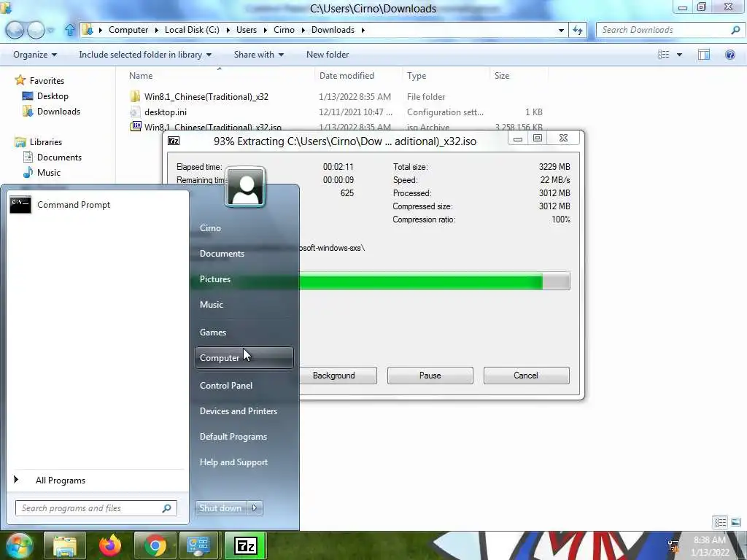Expand the Shut down options arrow

255,508
